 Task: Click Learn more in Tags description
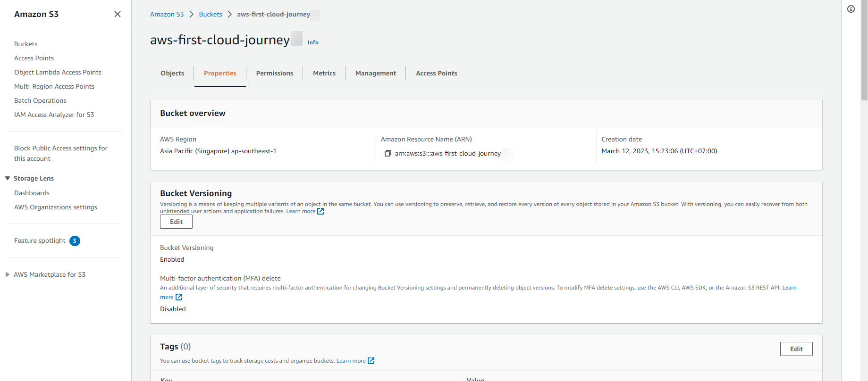click(351, 361)
